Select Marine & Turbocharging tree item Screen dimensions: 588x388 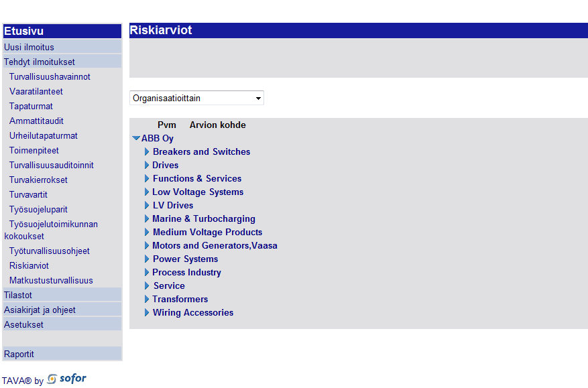pyautogui.click(x=204, y=219)
